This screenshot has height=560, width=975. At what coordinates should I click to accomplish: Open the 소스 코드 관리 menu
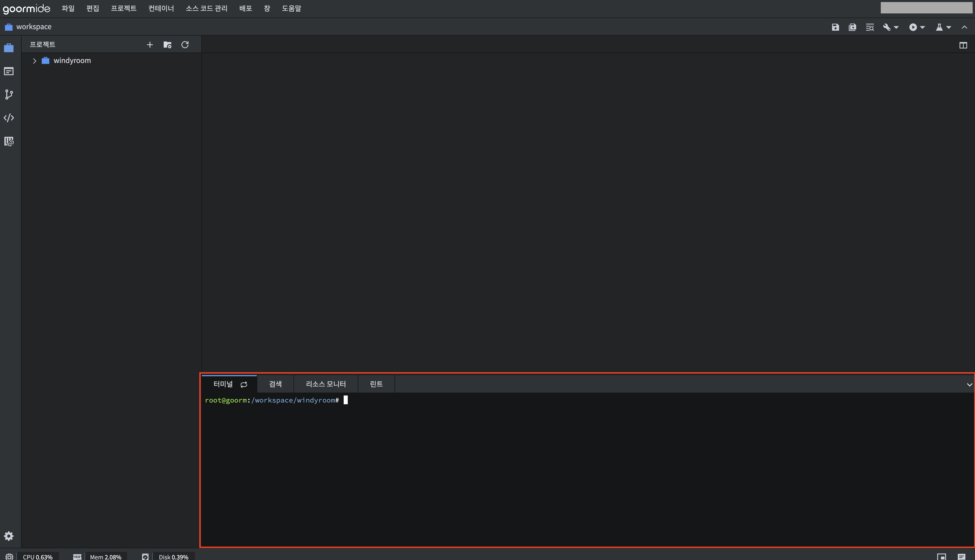pyautogui.click(x=207, y=8)
